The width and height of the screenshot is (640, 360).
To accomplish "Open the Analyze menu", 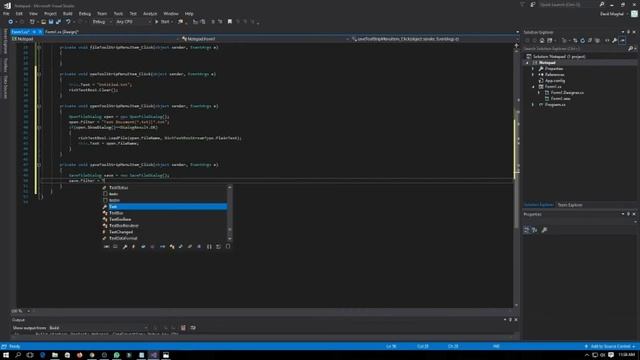I will (150, 13).
